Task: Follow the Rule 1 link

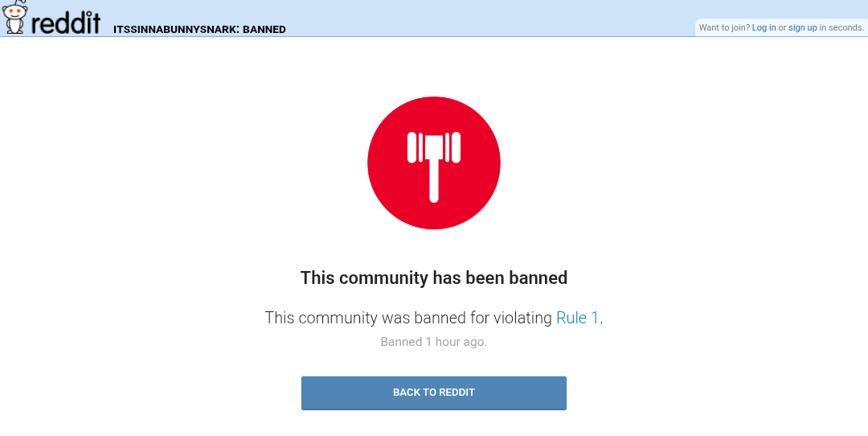Action: 577,318
